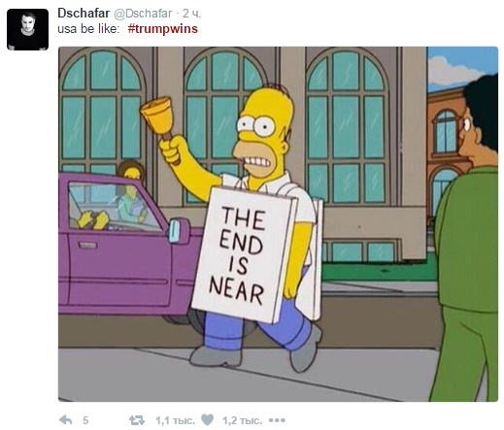This screenshot has width=504, height=430.
Task: Open the @Dschafar handle link
Action: click(x=142, y=14)
